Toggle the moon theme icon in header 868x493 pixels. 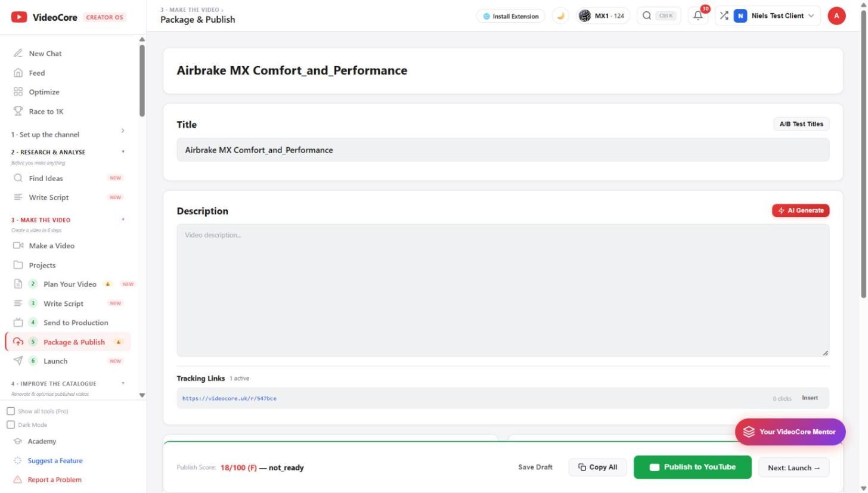coord(560,16)
